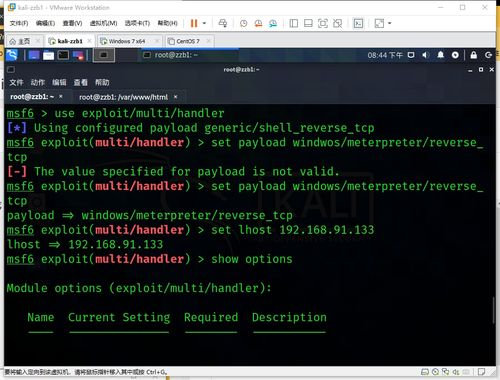Pause the virtual machine
This screenshot has height=380, width=500.
[194, 23]
